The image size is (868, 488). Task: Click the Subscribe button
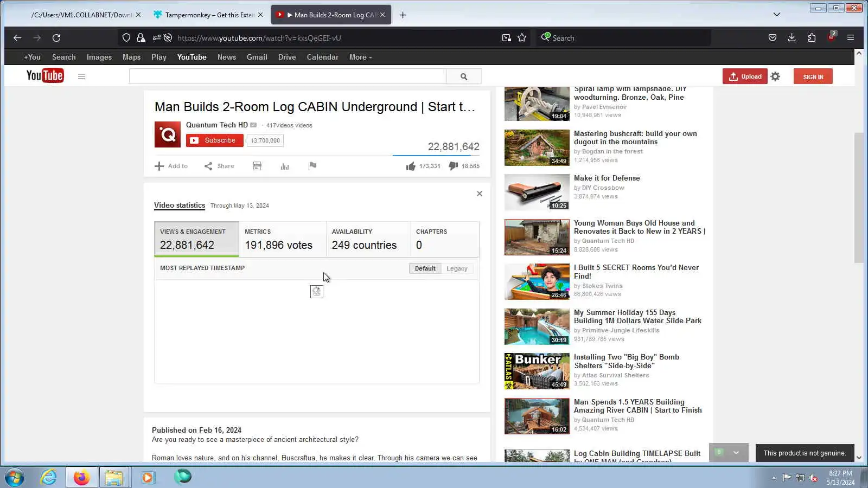point(215,140)
